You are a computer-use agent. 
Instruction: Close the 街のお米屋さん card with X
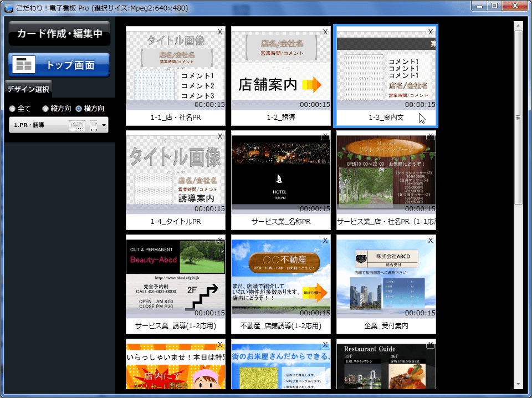tap(325, 344)
